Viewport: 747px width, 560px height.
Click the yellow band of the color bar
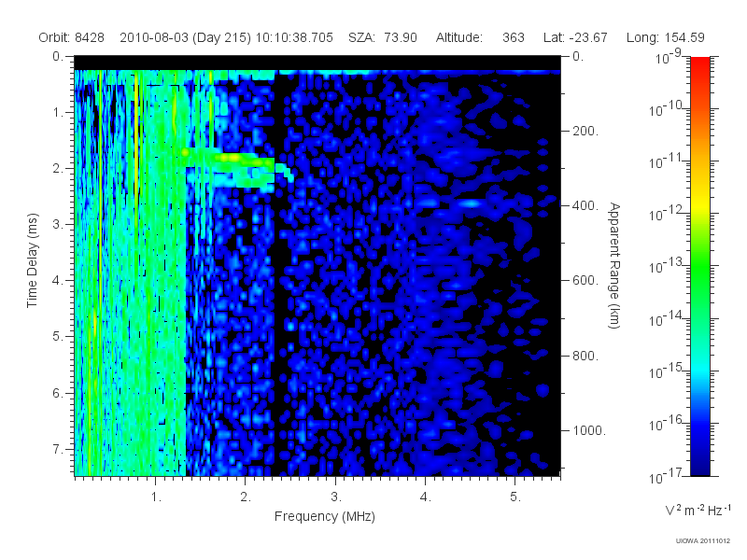point(699,203)
